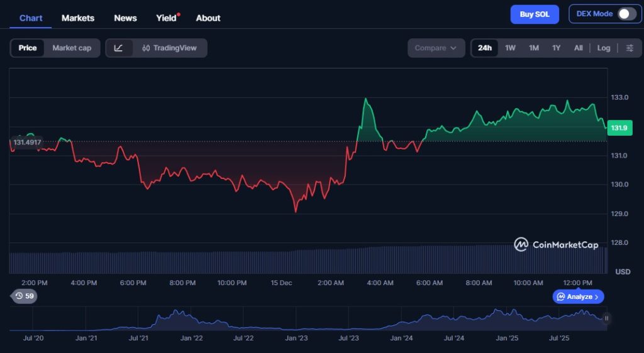The image size is (644, 353).
Task: Toggle Log scale on chart
Action: pyautogui.click(x=604, y=48)
